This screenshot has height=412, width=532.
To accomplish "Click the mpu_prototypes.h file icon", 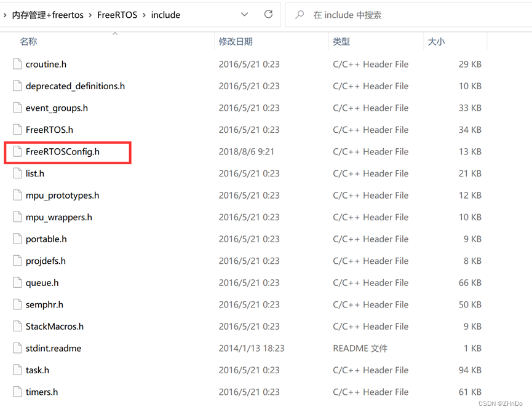I will tap(17, 196).
